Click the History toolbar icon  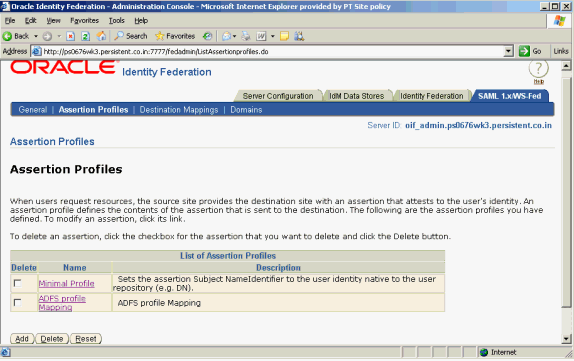(x=208, y=36)
